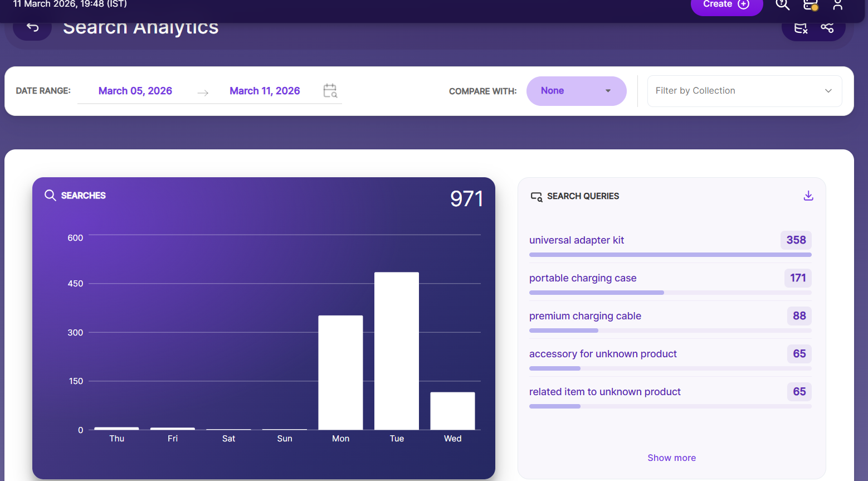Click the total searches value 971
Screen dimensions: 868x481
[466, 199]
